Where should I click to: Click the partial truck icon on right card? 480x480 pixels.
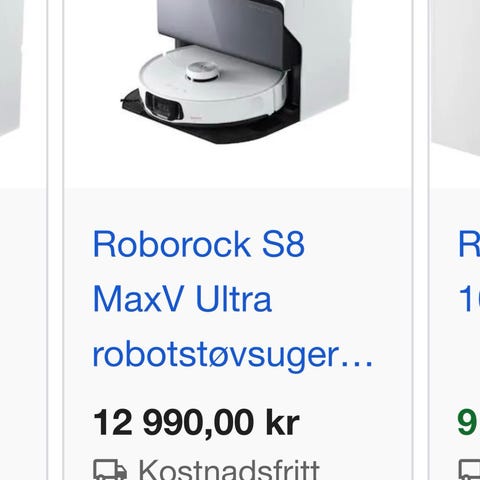tap(470, 470)
